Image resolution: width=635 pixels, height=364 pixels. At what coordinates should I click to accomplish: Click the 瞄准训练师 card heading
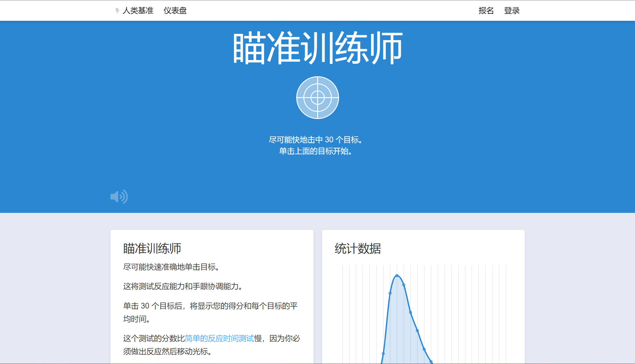(x=152, y=248)
